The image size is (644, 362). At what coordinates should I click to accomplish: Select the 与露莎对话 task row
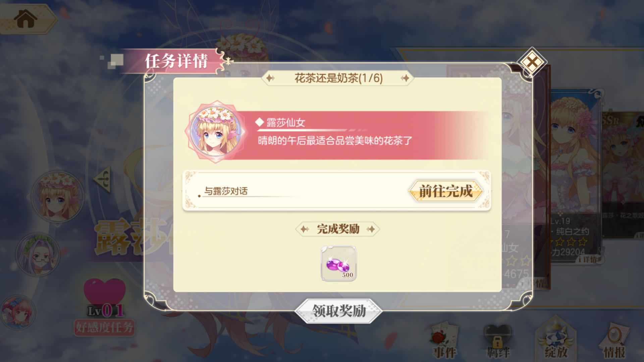(x=336, y=191)
